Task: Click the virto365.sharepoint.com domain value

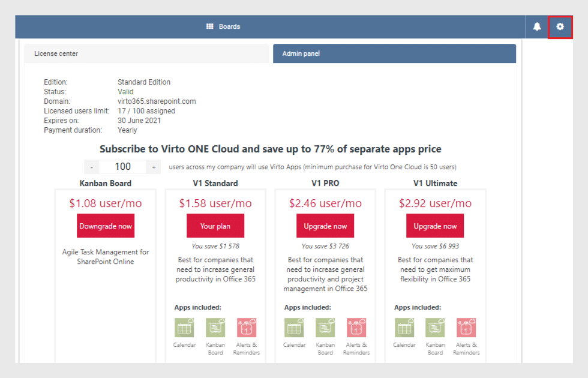Action: (x=157, y=101)
